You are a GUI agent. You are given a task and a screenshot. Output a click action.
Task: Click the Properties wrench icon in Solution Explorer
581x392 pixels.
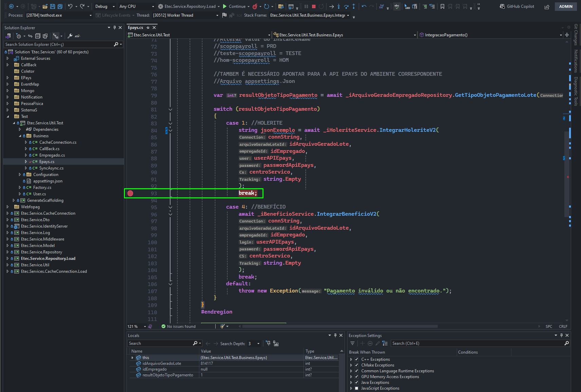coord(70,36)
